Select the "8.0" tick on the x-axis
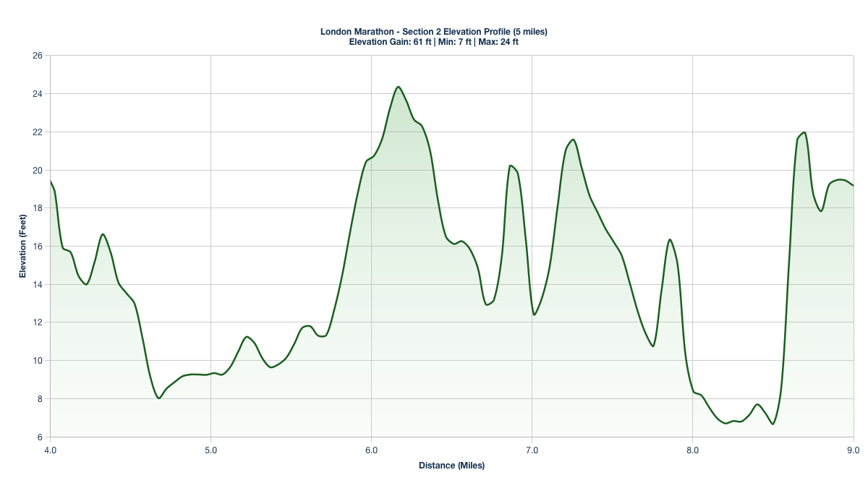The image size is (868, 488). tap(693, 449)
